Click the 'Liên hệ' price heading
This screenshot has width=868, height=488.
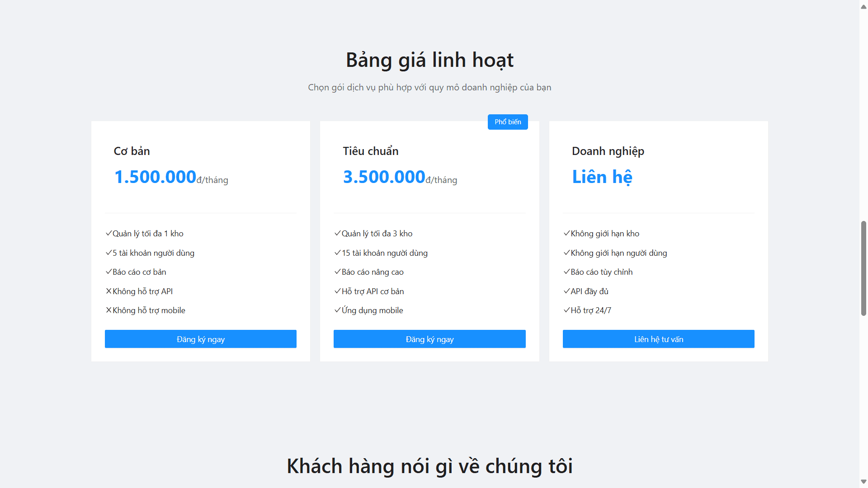pyautogui.click(x=602, y=177)
